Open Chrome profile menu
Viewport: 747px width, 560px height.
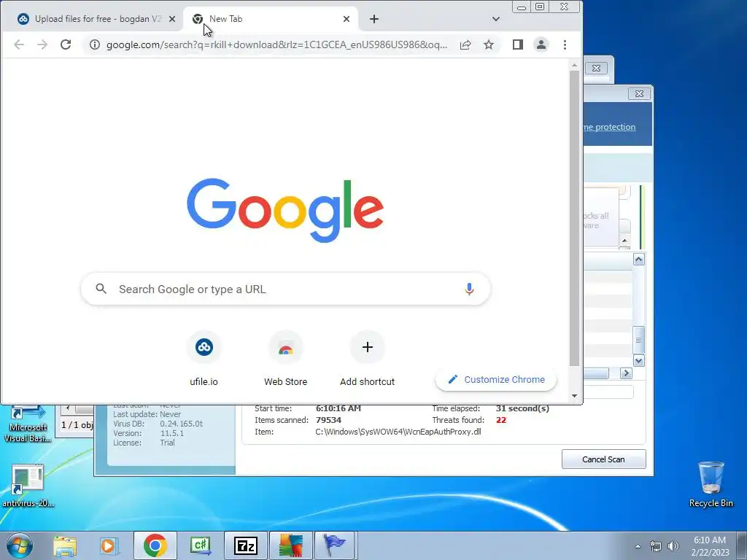(x=541, y=44)
